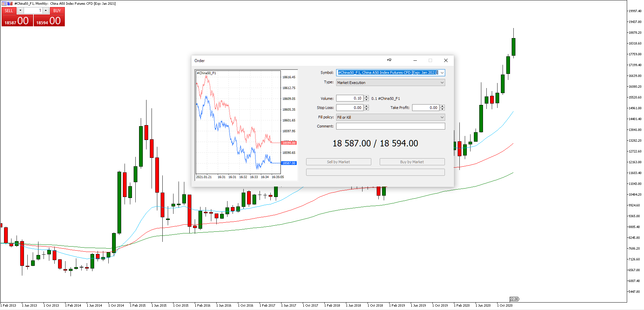
Task: Open the Symbol dropdown in Order dialog
Action: click(x=442, y=73)
